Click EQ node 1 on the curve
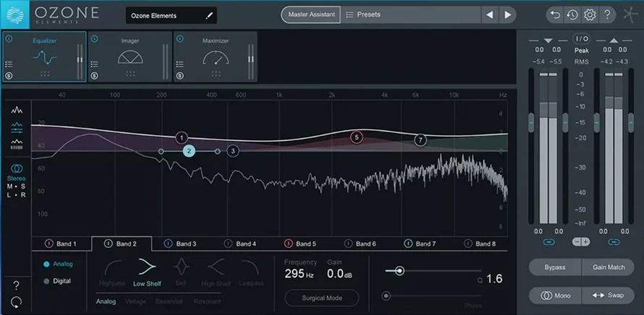Viewport: 644px width, 315px height. pyautogui.click(x=182, y=138)
